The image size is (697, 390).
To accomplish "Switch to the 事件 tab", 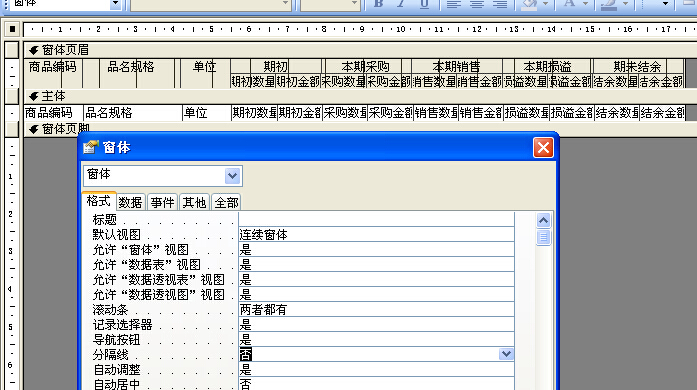I will coord(162,203).
